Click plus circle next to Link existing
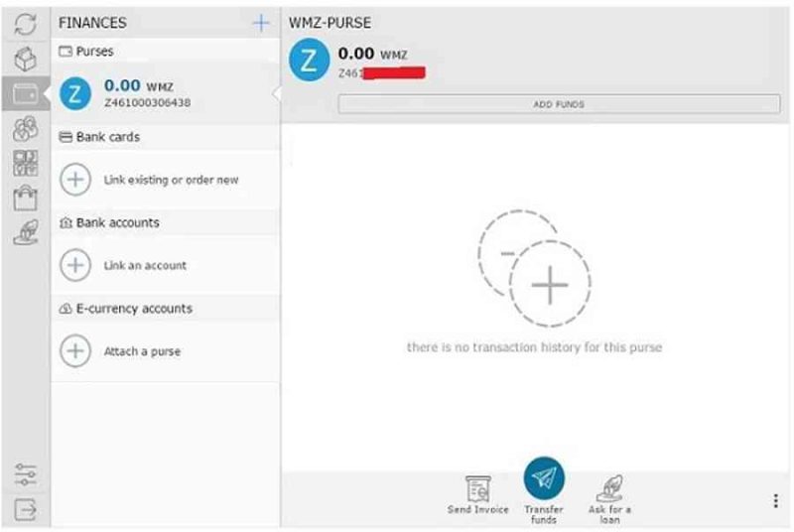Screen dimensions: 794x532 [x=75, y=180]
